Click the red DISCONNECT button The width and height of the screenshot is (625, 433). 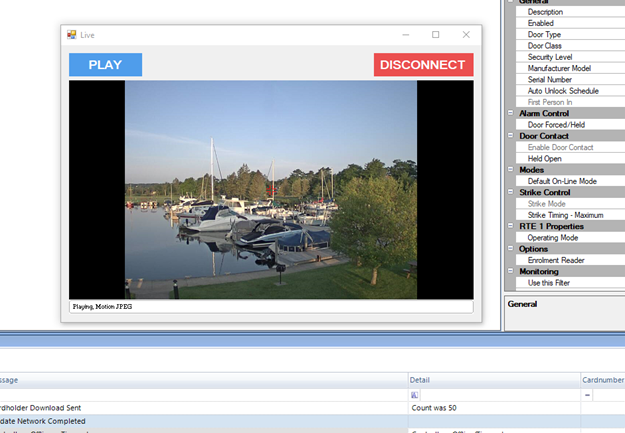pyautogui.click(x=423, y=65)
